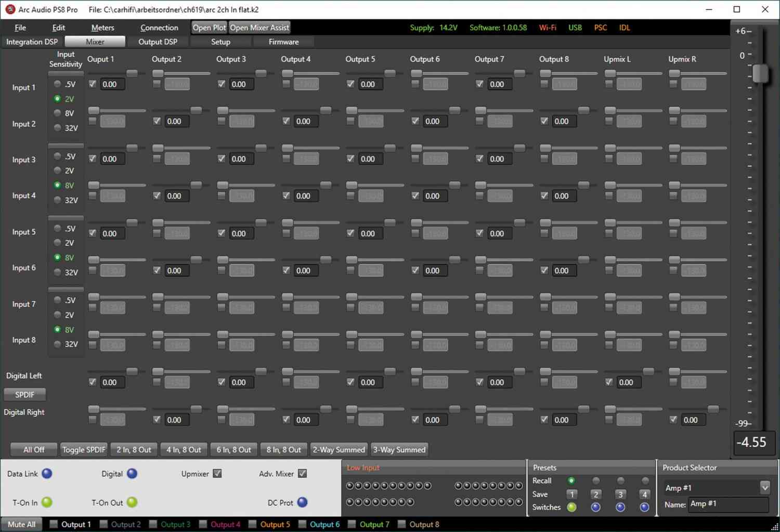The width and height of the screenshot is (780, 532).
Task: Click the Open Plot button
Action: coord(209,28)
